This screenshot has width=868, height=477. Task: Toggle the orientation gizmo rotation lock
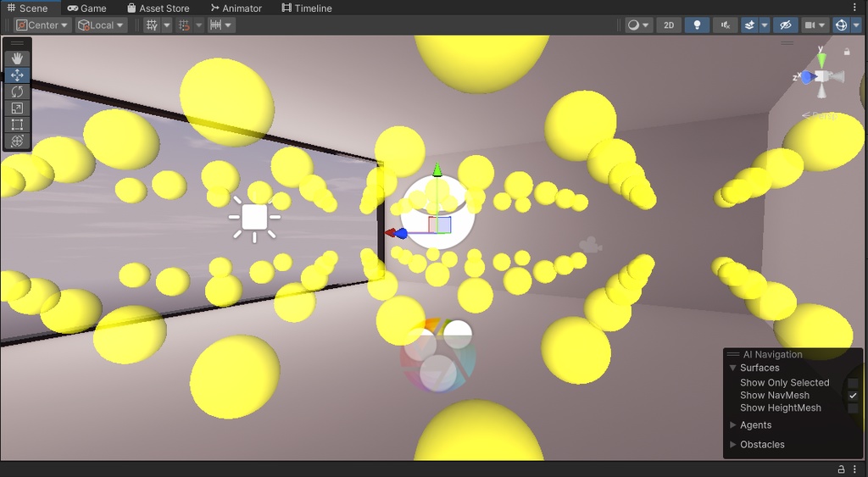[847, 52]
